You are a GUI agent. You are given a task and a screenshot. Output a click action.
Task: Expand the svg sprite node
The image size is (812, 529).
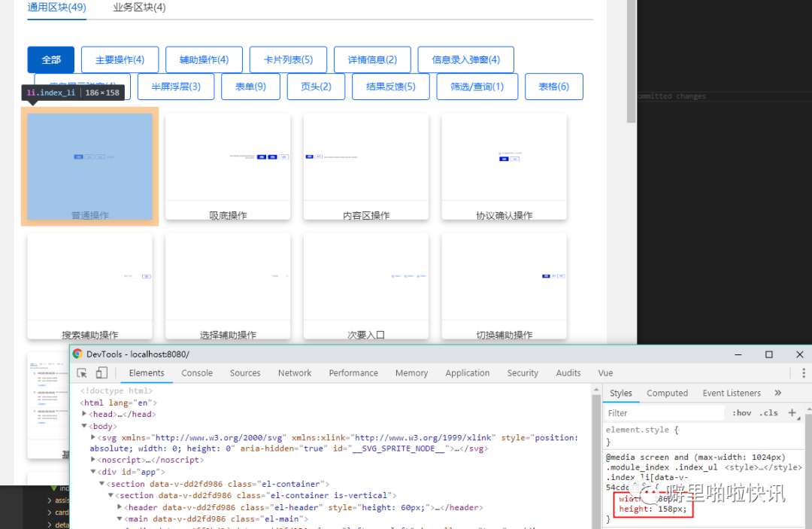pyautogui.click(x=92, y=437)
